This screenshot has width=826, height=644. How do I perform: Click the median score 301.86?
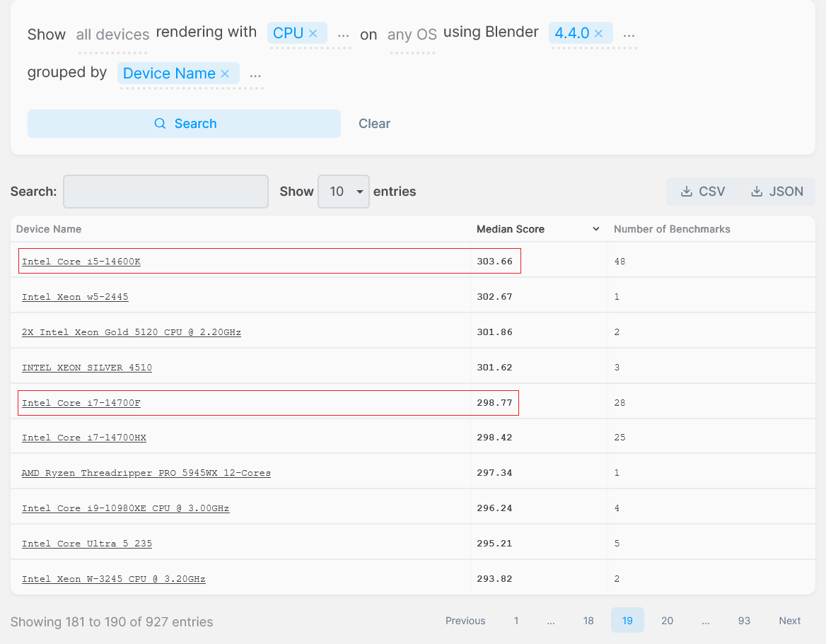click(x=494, y=332)
